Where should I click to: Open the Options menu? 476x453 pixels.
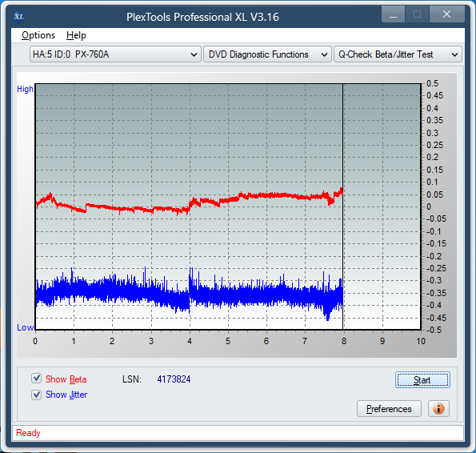click(38, 35)
